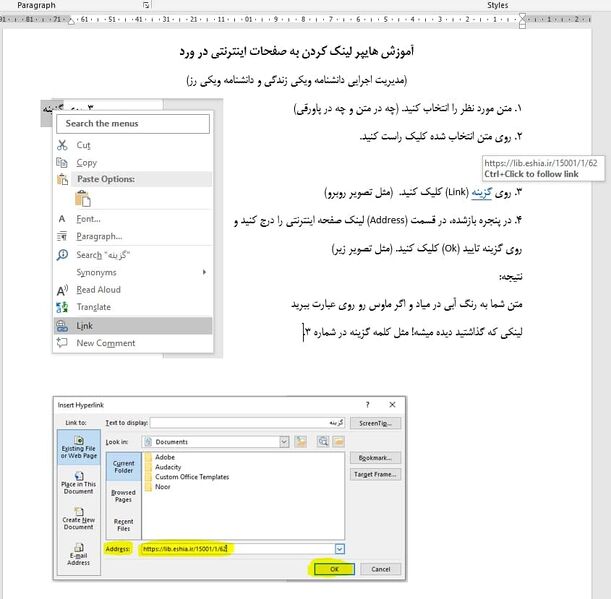Image resolution: width=611 pixels, height=599 pixels.
Task: Select E-mail Address link type
Action: point(79,555)
